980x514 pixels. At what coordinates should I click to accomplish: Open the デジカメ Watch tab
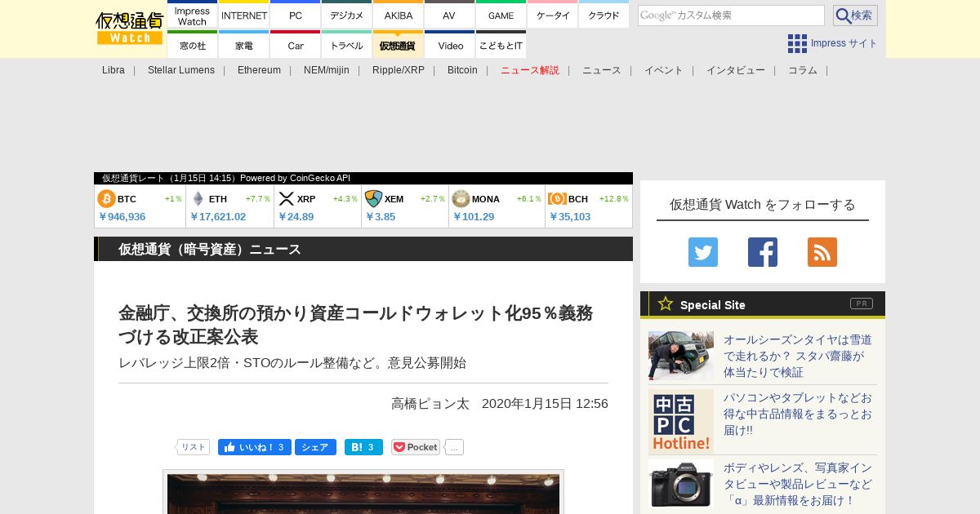347,16
